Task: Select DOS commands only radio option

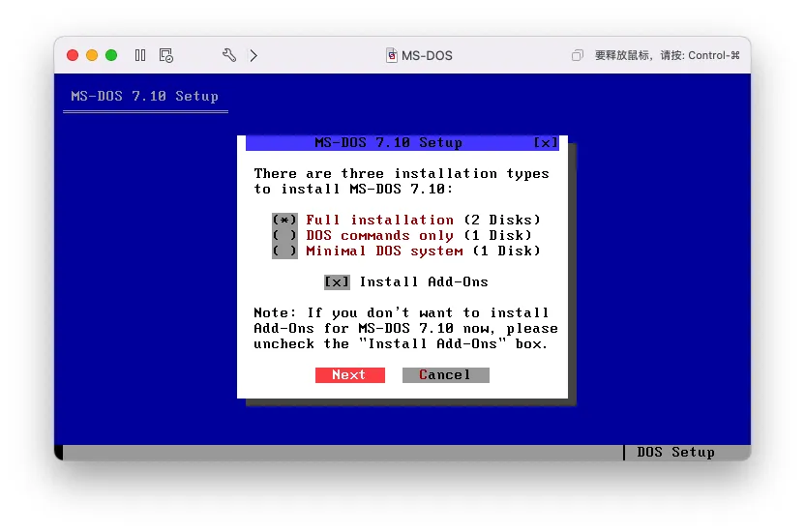Action: point(284,235)
